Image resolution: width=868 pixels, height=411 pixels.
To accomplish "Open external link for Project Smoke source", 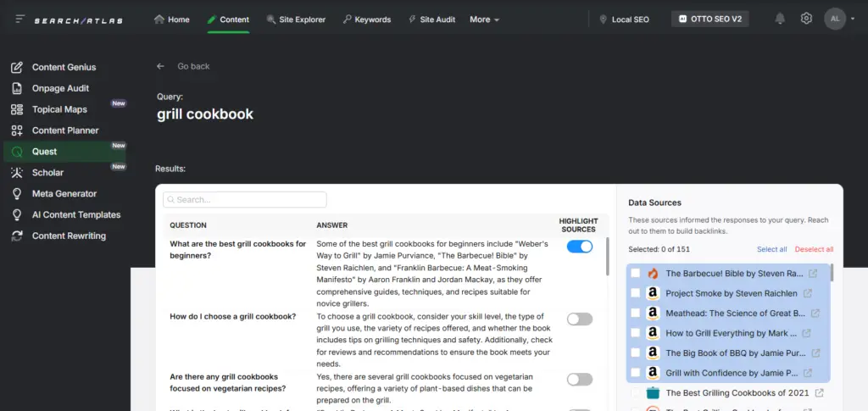I will tap(808, 293).
